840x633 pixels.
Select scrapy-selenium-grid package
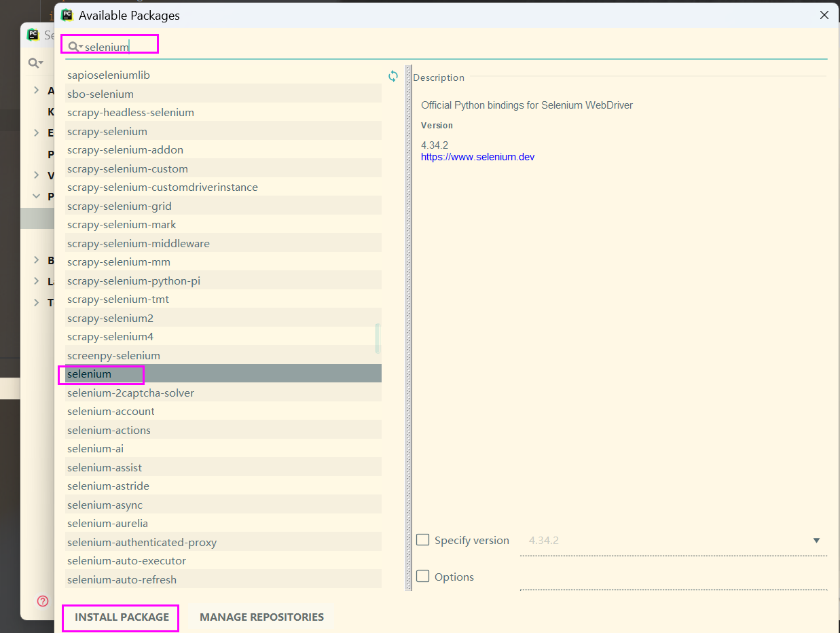click(x=223, y=206)
